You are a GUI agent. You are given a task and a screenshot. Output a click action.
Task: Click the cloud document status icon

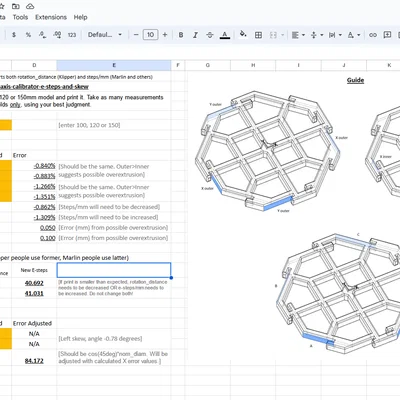tap(30, 6)
